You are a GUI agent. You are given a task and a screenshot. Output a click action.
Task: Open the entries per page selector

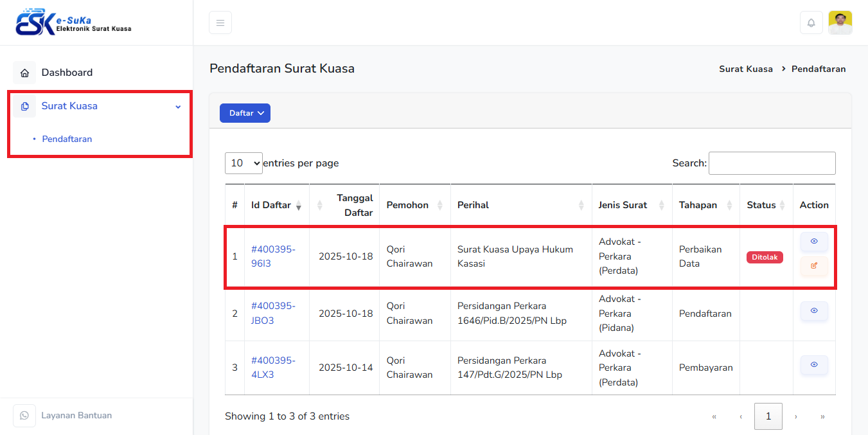coord(244,163)
